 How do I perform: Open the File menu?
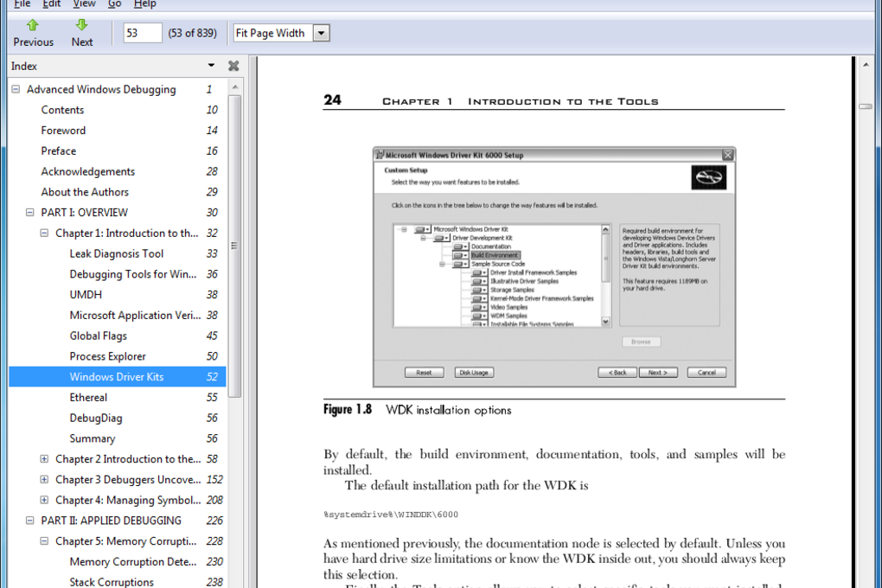tap(22, 4)
